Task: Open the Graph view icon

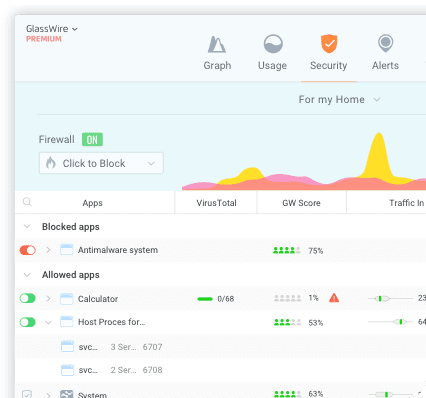Action: (217, 44)
